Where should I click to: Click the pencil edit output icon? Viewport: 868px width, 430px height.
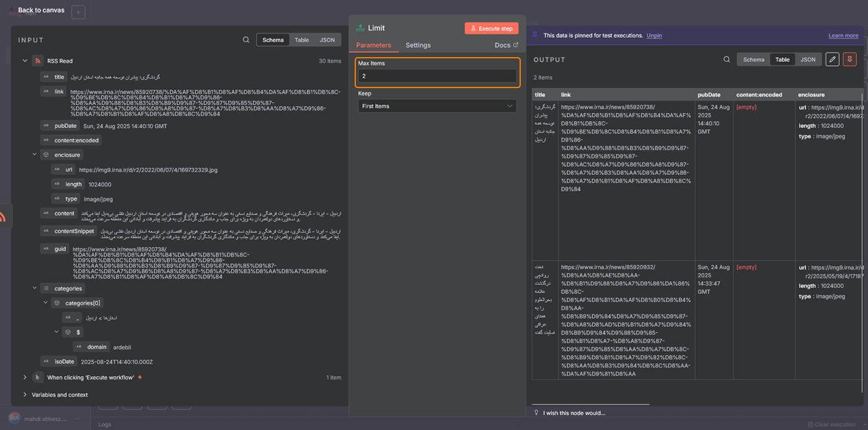pyautogui.click(x=833, y=60)
